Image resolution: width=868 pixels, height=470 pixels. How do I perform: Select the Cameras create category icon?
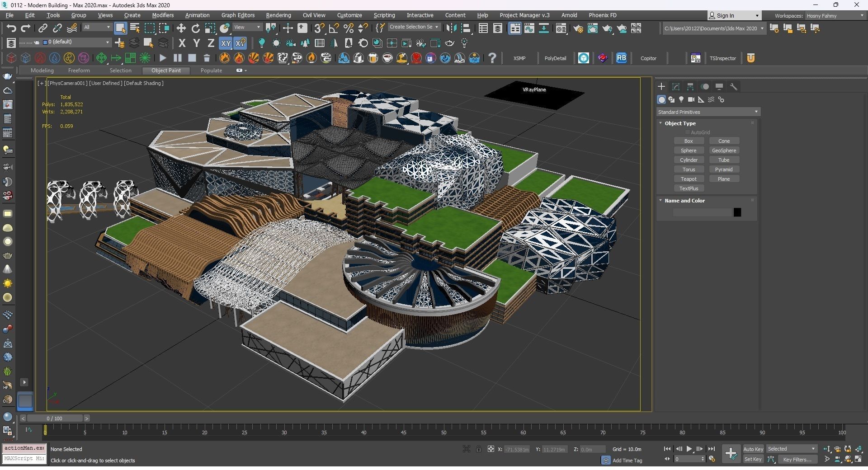(x=691, y=99)
